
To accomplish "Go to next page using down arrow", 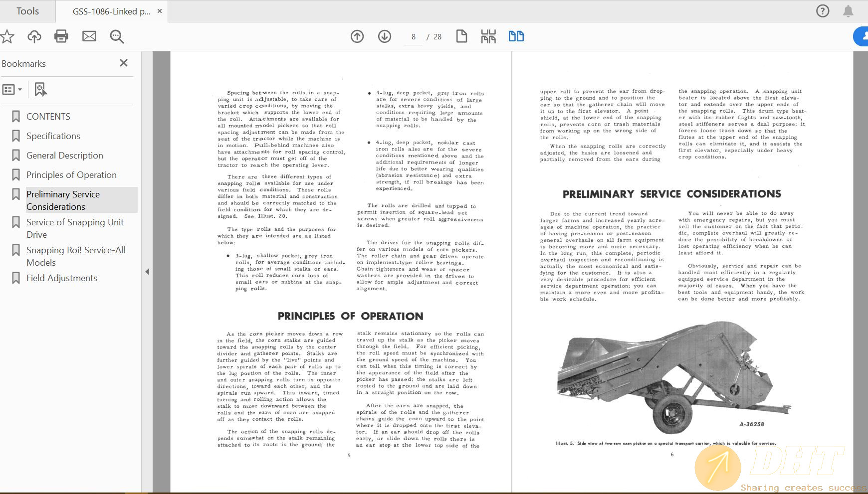I will pos(385,36).
